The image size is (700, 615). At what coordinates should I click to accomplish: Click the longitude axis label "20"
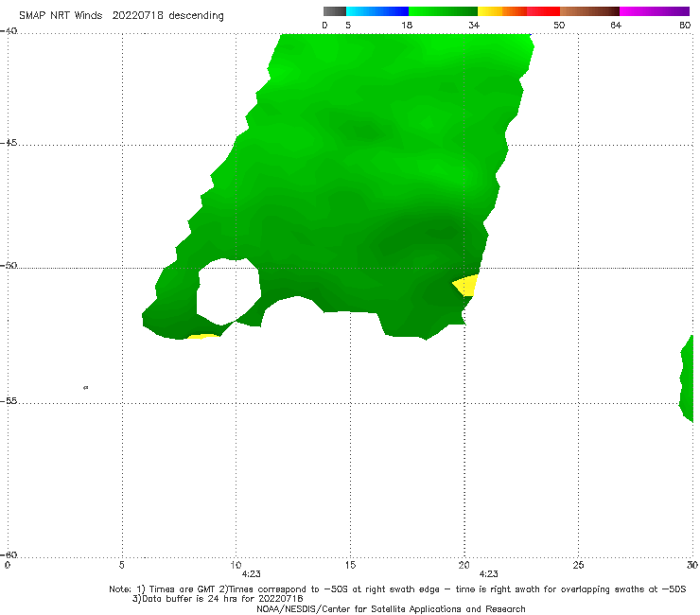464,565
